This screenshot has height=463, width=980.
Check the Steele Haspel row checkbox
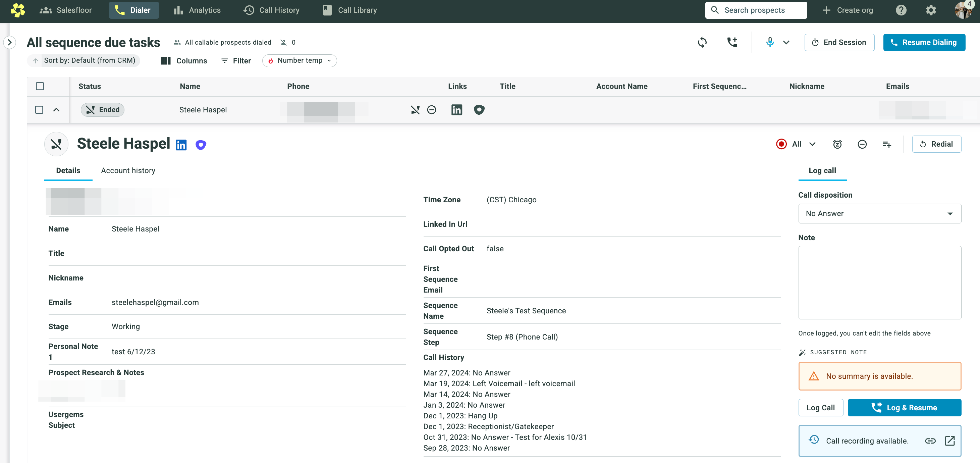coord(39,110)
